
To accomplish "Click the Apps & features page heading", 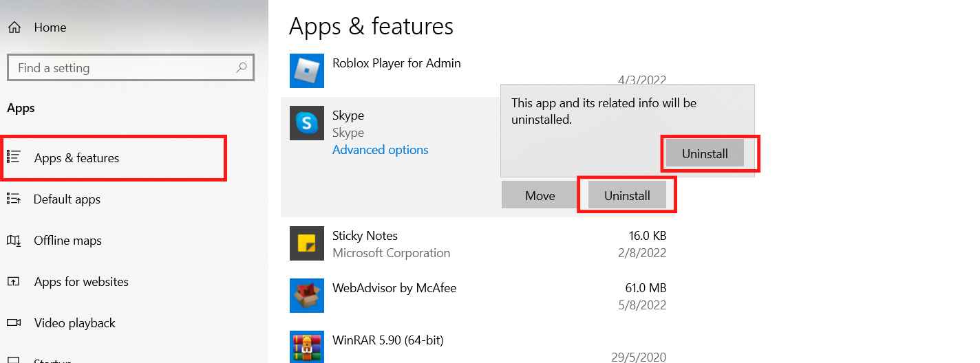I will click(371, 26).
